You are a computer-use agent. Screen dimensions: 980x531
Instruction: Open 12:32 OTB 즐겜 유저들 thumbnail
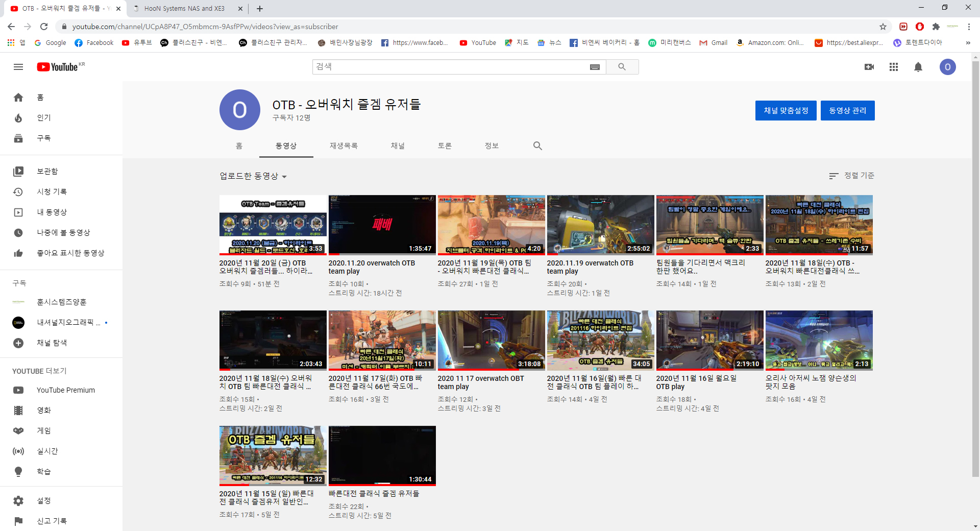pos(273,456)
